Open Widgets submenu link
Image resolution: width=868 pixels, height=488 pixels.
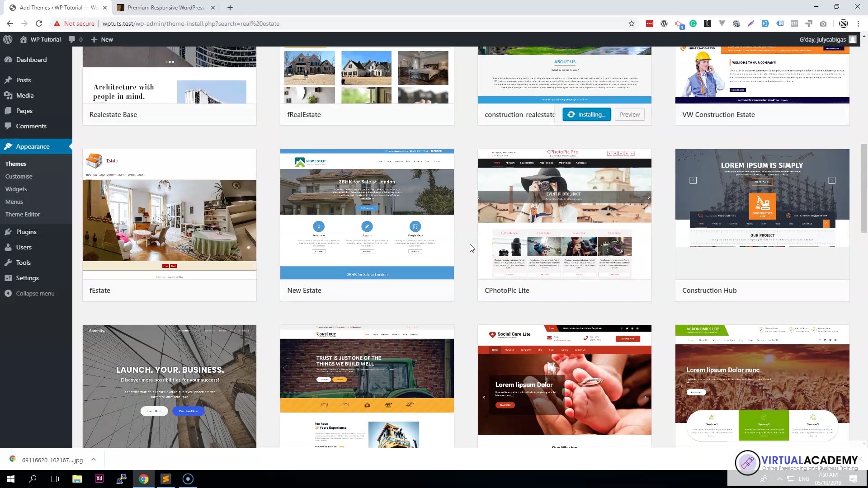pyautogui.click(x=16, y=189)
